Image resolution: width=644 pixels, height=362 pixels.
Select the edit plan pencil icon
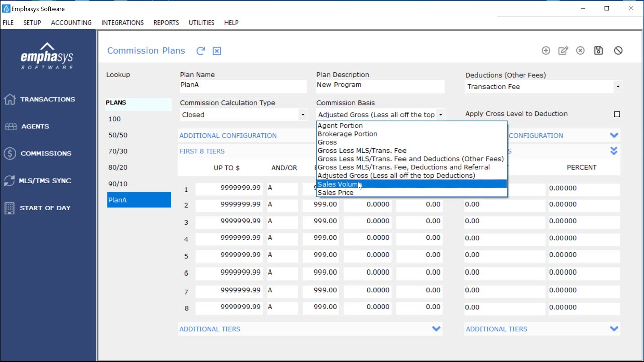point(563,50)
